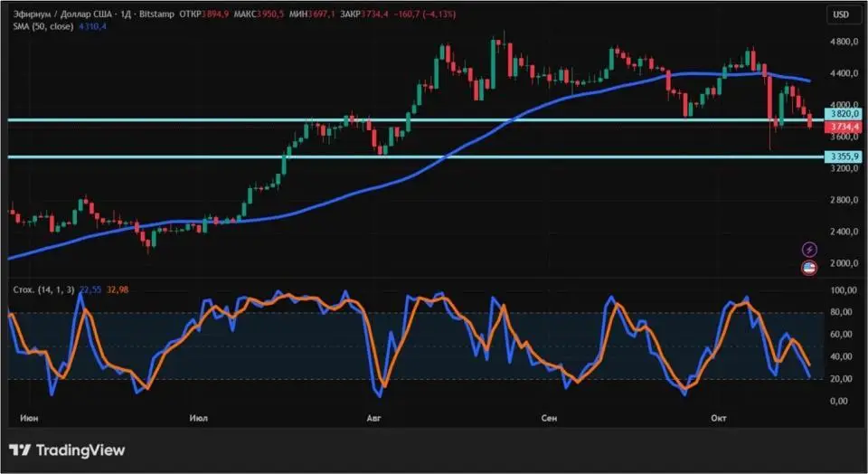The width and height of the screenshot is (868, 474).
Task: Click the SMA (50, close) indicator legend
Action: point(43,26)
